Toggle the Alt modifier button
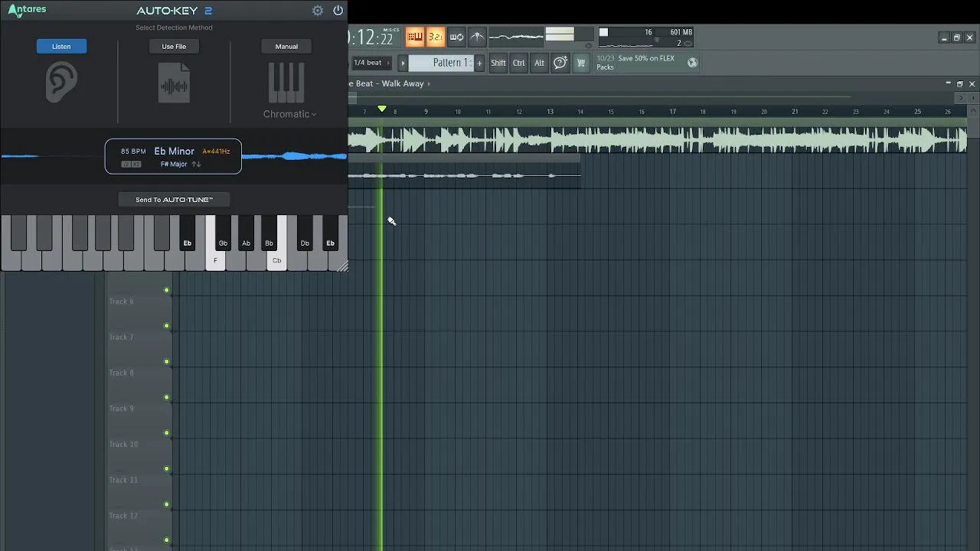 tap(539, 63)
